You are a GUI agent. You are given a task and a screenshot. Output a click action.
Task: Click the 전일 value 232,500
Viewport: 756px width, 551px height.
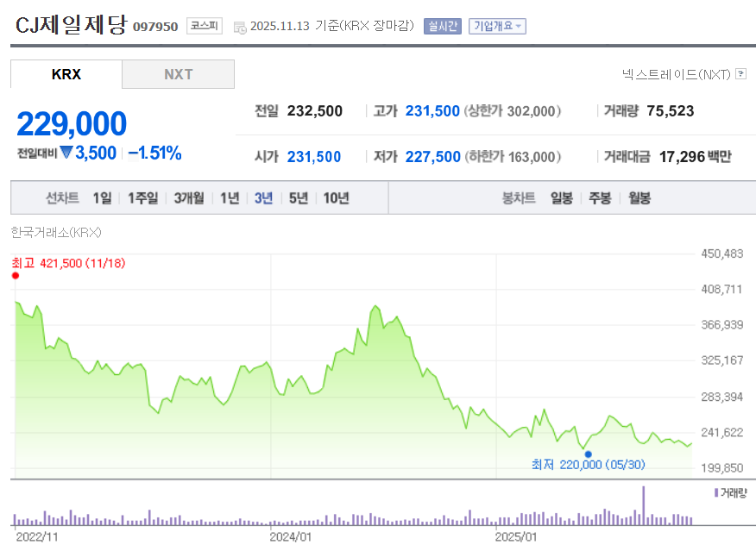point(315,110)
